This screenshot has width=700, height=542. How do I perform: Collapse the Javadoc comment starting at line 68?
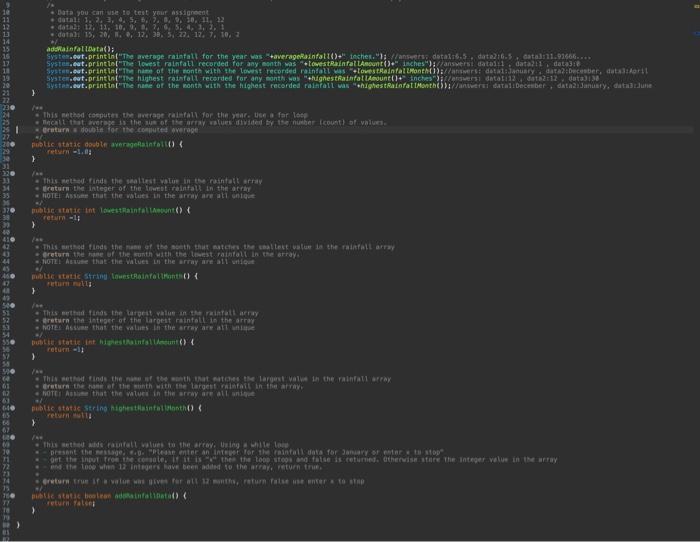(12, 438)
